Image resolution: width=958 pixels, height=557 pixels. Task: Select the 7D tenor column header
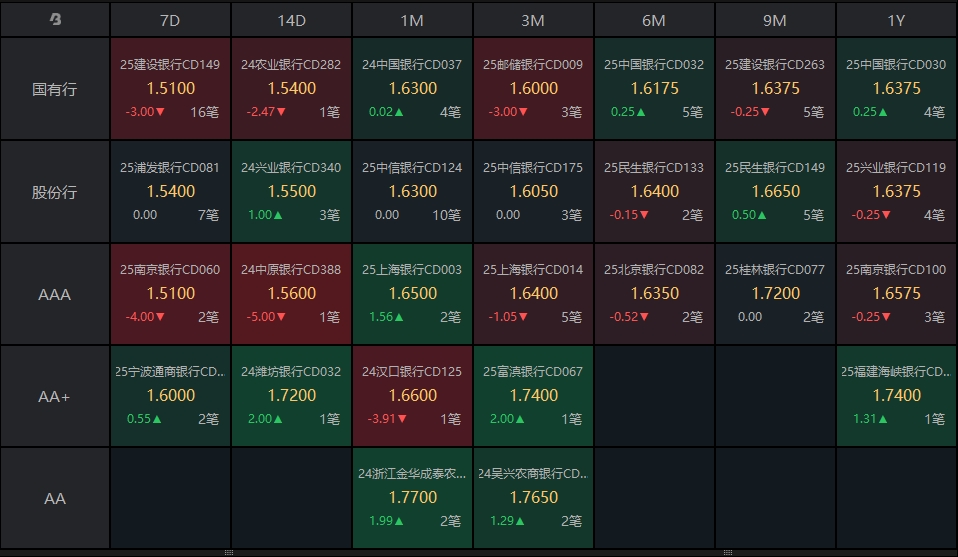point(170,20)
